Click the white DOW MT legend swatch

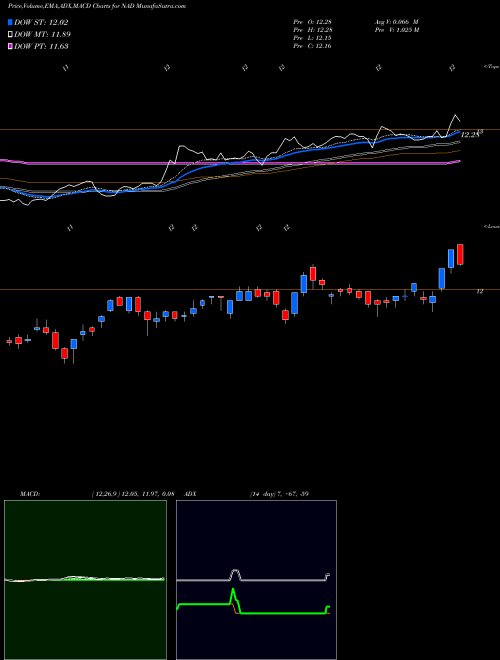[10, 35]
